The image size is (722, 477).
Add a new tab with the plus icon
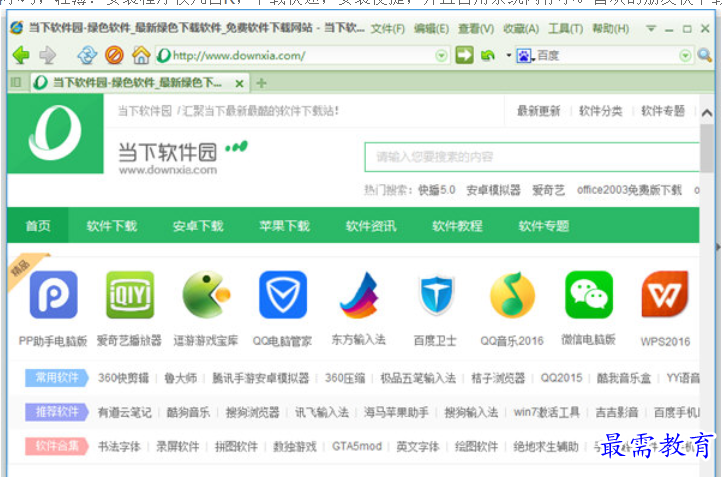262,83
